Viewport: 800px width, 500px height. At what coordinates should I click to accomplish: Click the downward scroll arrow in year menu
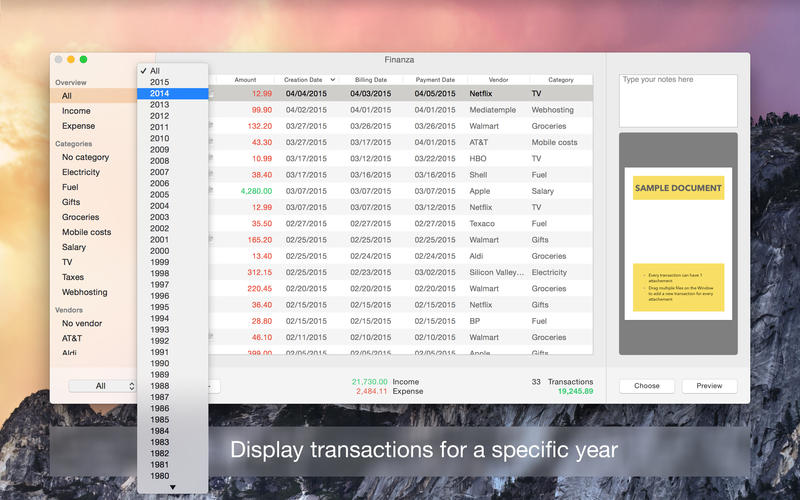(x=172, y=488)
